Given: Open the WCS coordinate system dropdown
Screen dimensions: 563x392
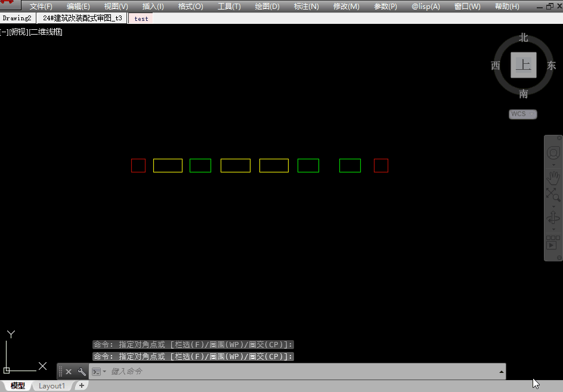Looking at the screenshot, I should pyautogui.click(x=523, y=114).
